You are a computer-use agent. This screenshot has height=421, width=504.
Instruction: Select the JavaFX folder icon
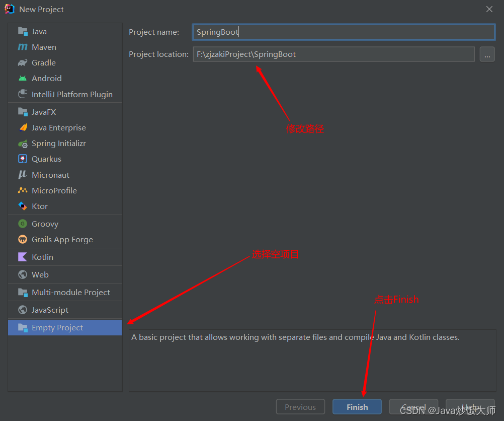[x=23, y=112]
